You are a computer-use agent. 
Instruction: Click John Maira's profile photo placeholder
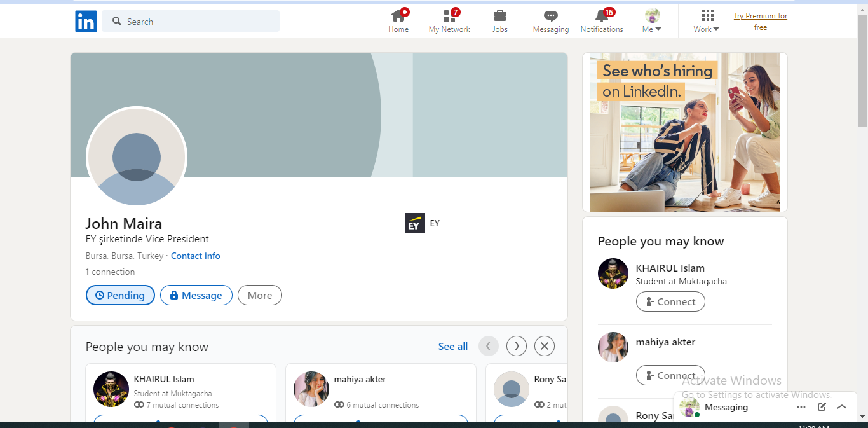(137, 157)
